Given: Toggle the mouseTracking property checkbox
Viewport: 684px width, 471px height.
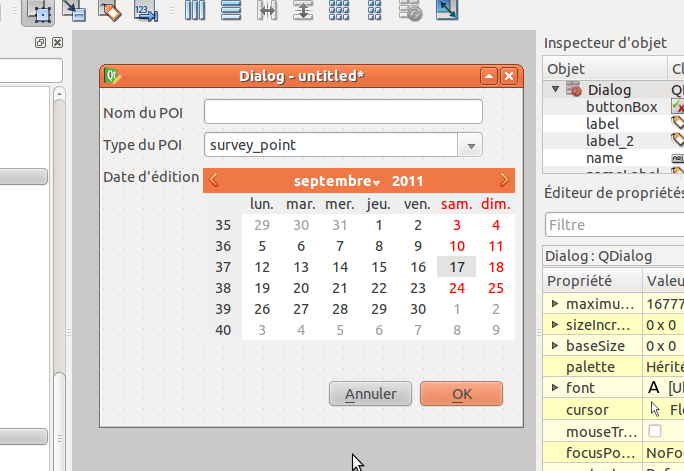Looking at the screenshot, I should [655, 431].
